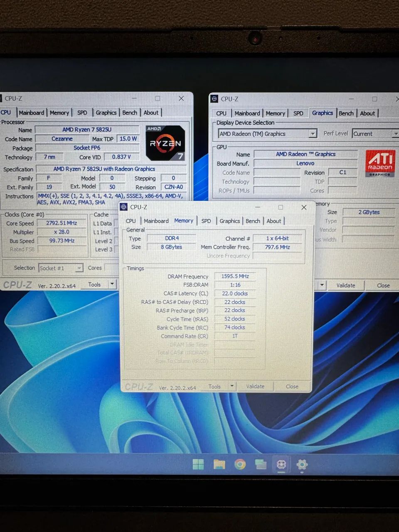Switch to Graphics tab in CPU window
This screenshot has width=399, height=532.
[106, 113]
